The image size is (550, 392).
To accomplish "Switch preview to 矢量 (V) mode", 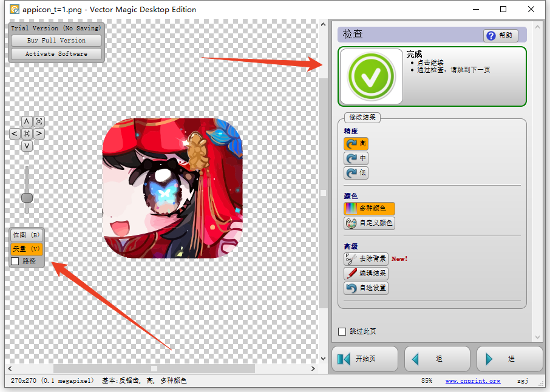I will point(26,248).
